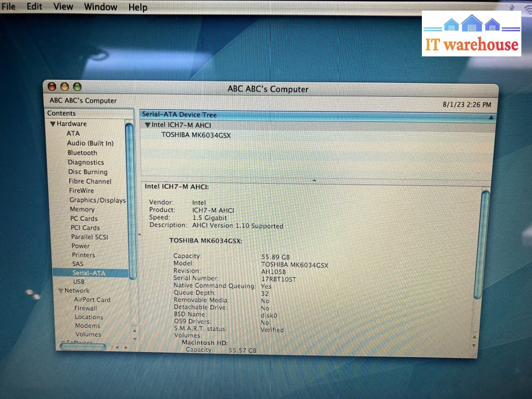Image resolution: width=532 pixels, height=399 pixels.
Task: Collapse the Hardware category triangle
Action: [53, 124]
